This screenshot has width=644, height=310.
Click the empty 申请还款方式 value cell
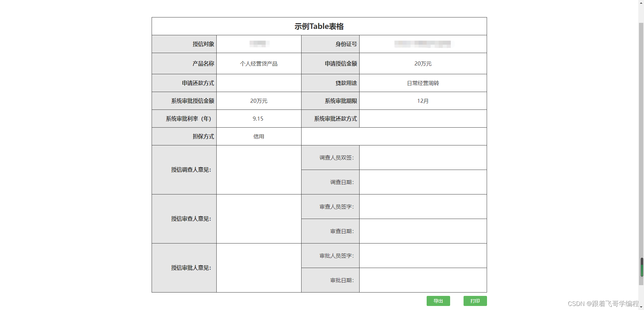(x=259, y=83)
